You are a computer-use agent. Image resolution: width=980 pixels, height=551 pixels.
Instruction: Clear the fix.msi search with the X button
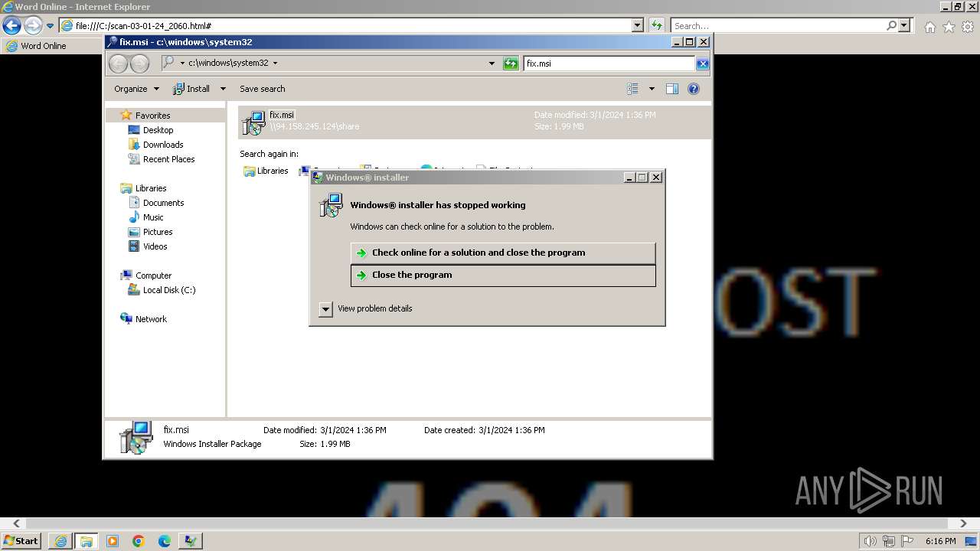point(702,64)
